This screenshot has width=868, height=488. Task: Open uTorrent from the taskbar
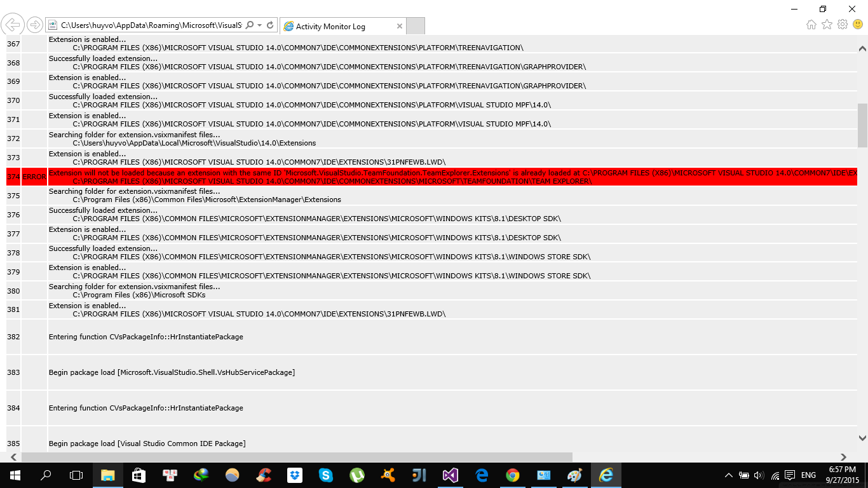[x=357, y=475]
